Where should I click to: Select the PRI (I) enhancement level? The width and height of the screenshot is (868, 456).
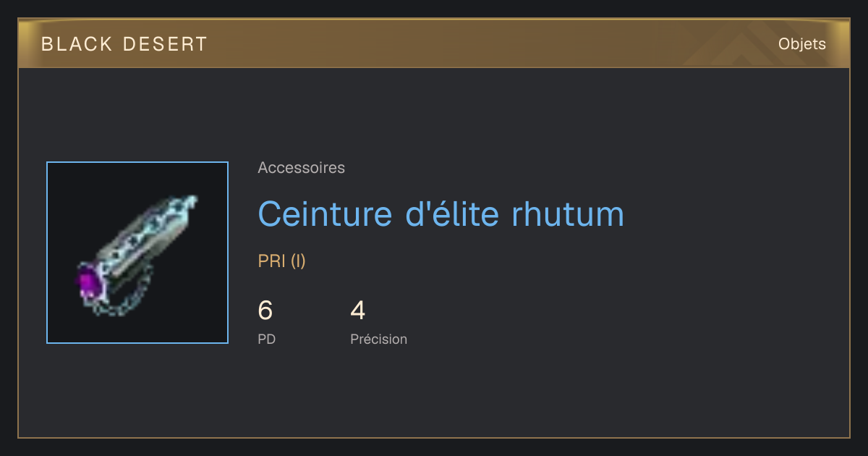[x=282, y=261]
